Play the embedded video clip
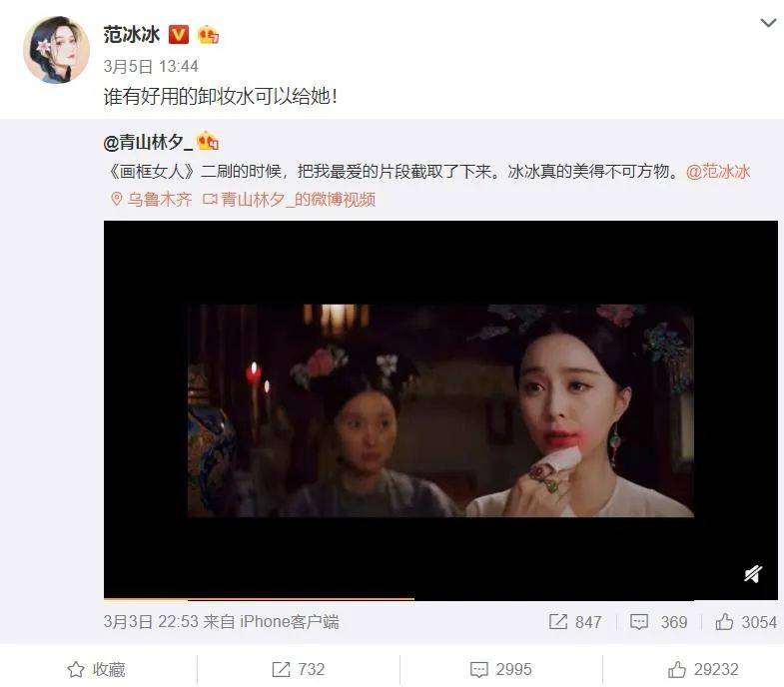 click(440, 410)
